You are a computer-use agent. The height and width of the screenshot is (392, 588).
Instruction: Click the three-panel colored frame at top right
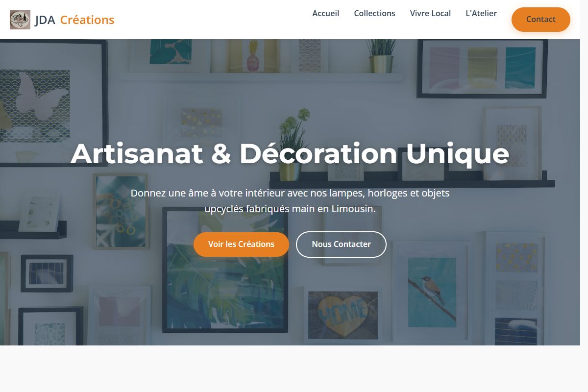click(482, 69)
